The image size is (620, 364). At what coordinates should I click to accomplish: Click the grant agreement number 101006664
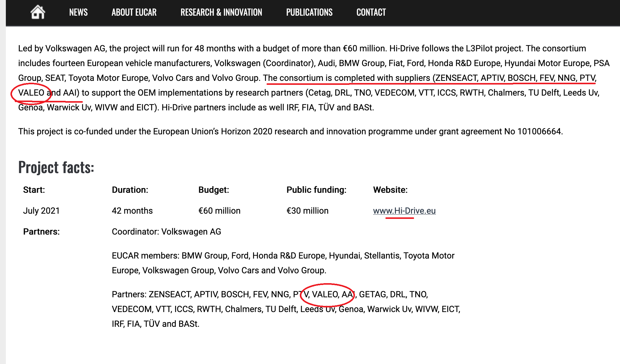click(539, 131)
